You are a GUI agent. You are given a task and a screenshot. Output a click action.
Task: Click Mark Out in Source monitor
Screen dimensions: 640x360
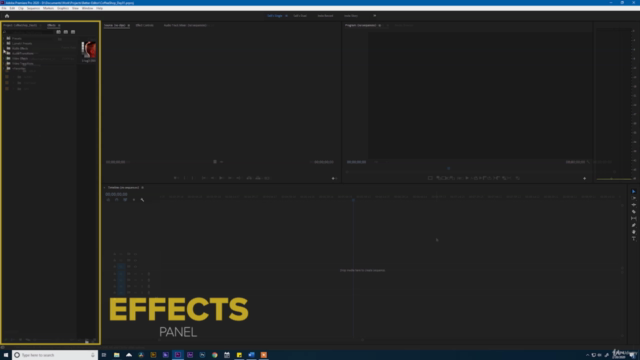coord(193,178)
